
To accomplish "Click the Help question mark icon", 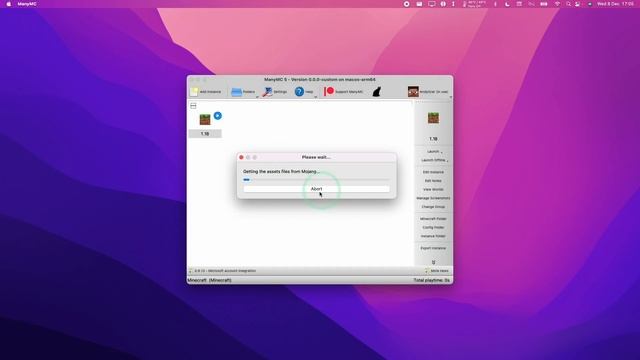I will 299,91.
